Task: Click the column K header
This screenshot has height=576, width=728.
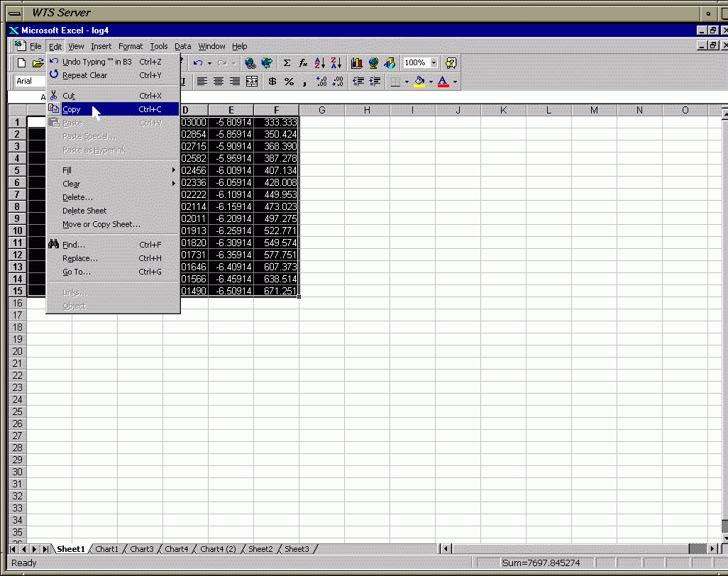Action: [x=503, y=110]
